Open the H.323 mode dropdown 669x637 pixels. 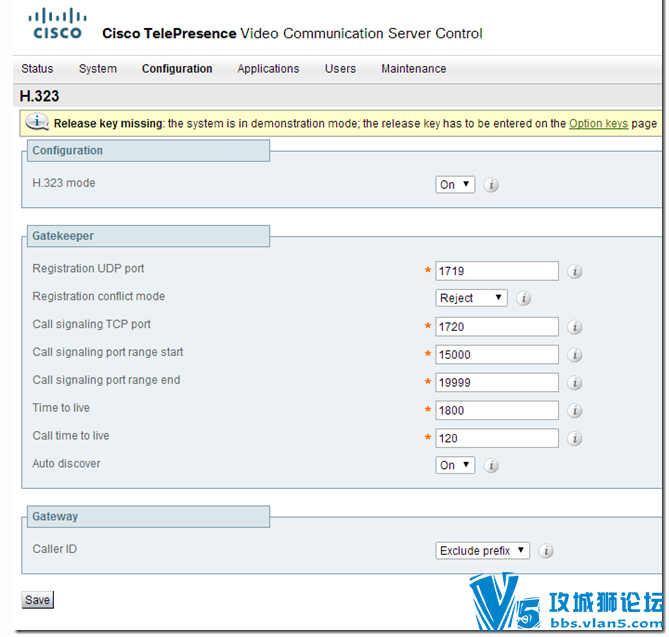(455, 185)
